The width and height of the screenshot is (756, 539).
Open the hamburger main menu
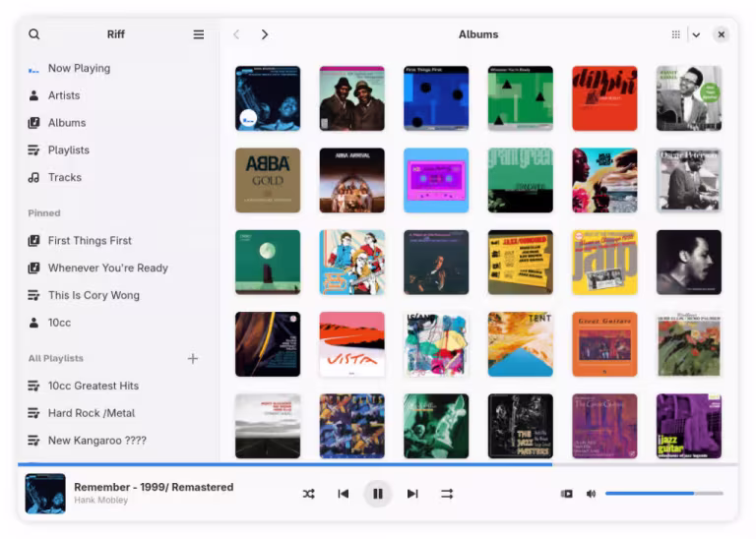(198, 34)
